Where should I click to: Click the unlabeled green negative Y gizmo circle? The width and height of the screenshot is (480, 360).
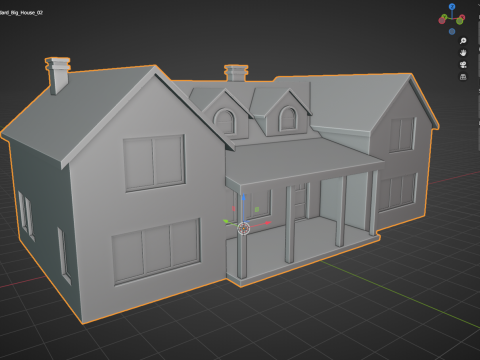[x=460, y=21]
